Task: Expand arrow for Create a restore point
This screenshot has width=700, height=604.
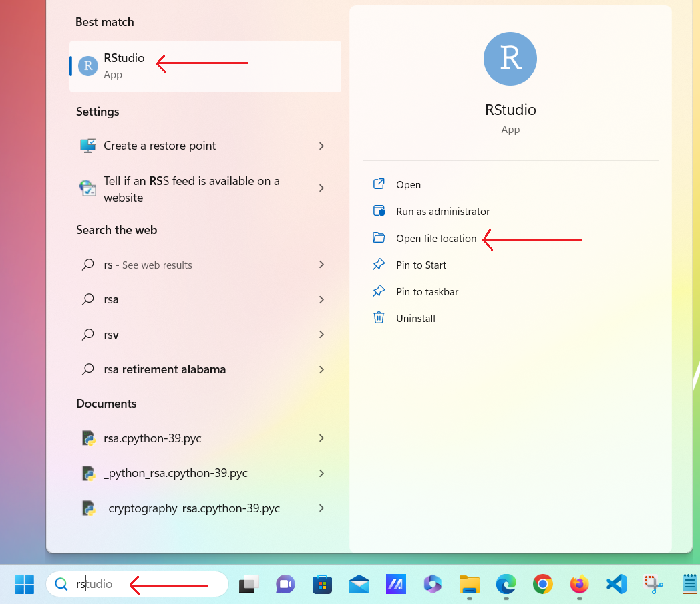Action: click(321, 146)
